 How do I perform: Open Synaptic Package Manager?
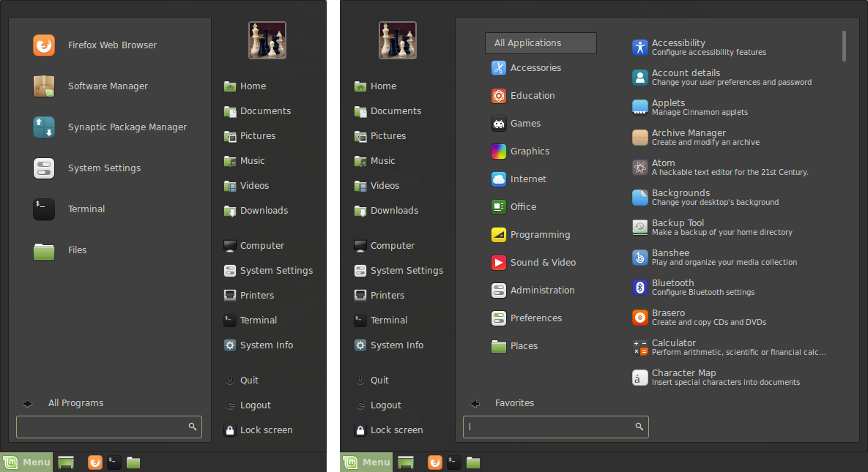click(x=126, y=127)
